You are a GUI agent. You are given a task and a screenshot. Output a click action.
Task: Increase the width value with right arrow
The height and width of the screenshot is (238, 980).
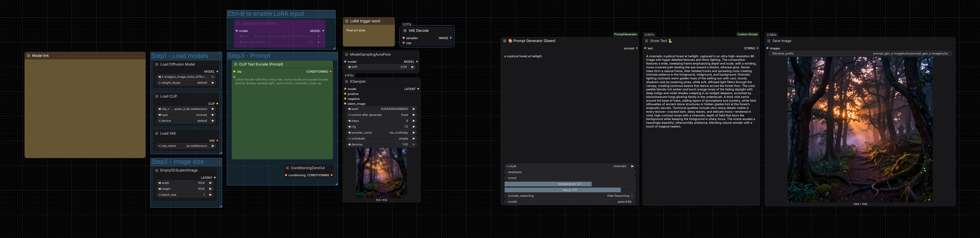(x=210, y=183)
